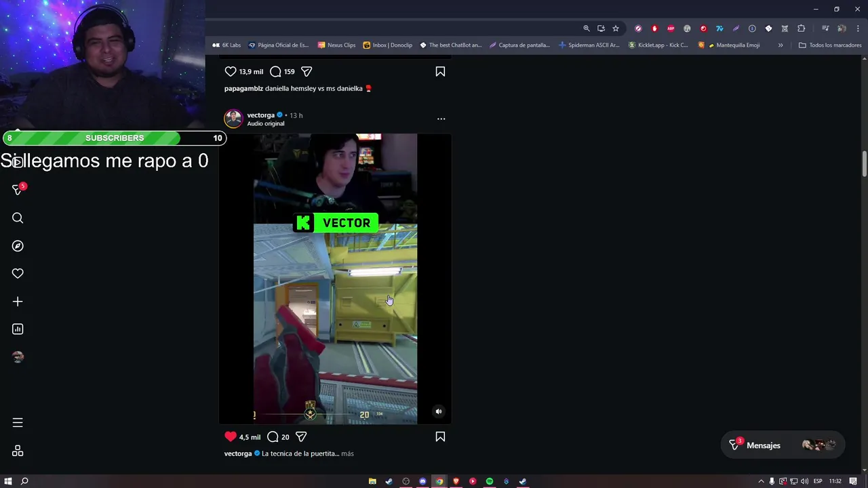Open the media controls music icon
This screenshot has width=868, height=488.
[825, 28]
